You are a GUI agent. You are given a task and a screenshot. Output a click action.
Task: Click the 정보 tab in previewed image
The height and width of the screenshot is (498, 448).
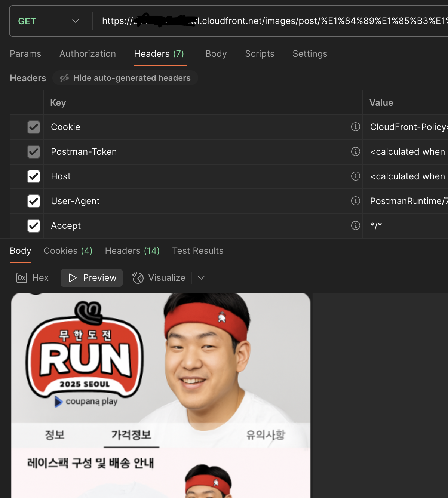point(55,435)
